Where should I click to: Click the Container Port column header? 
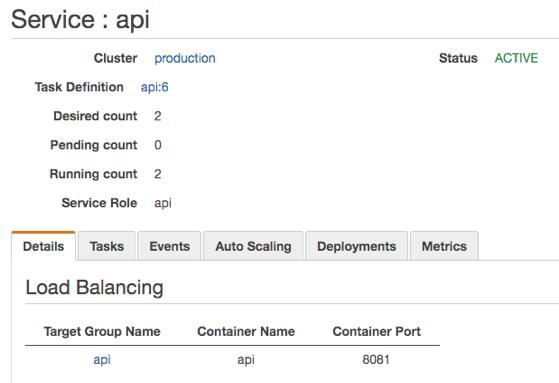coord(376,331)
